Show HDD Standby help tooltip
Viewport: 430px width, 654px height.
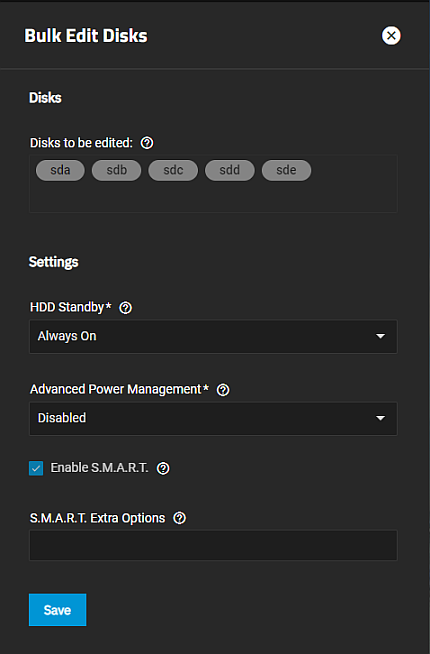click(x=126, y=308)
